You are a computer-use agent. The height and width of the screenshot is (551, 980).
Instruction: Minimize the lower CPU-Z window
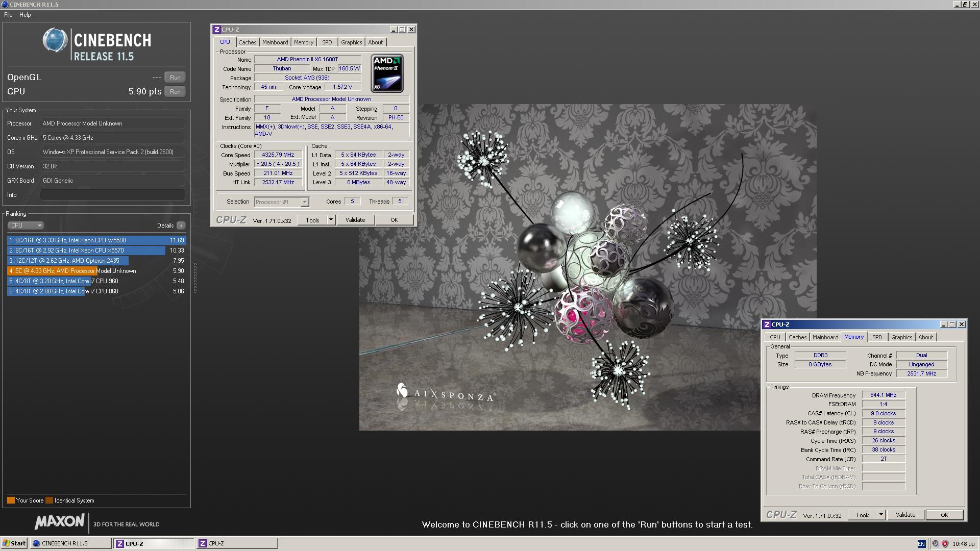pos(944,324)
